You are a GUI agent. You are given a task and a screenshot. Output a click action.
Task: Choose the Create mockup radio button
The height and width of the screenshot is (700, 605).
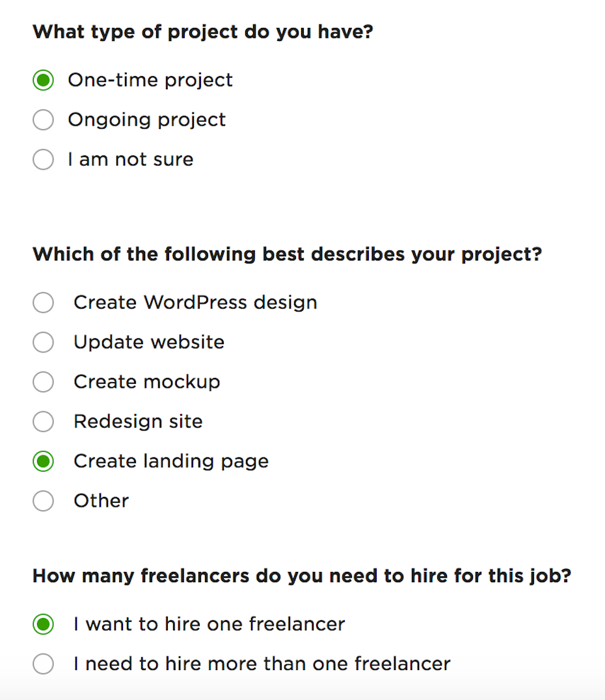[x=43, y=383]
